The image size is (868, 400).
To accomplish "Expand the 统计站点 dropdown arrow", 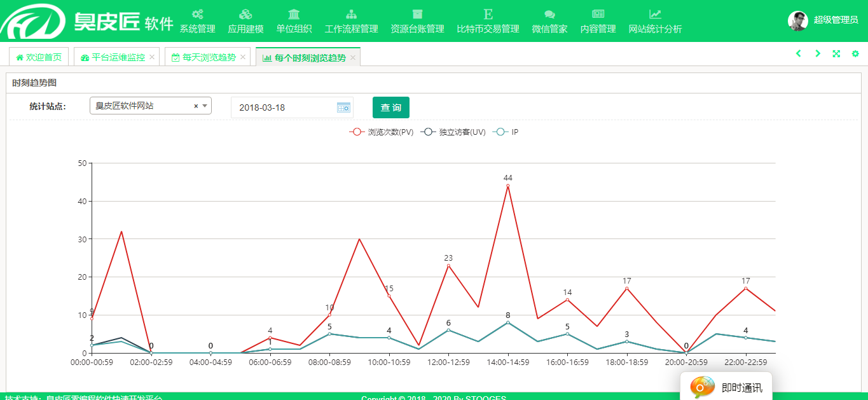I will [x=205, y=106].
